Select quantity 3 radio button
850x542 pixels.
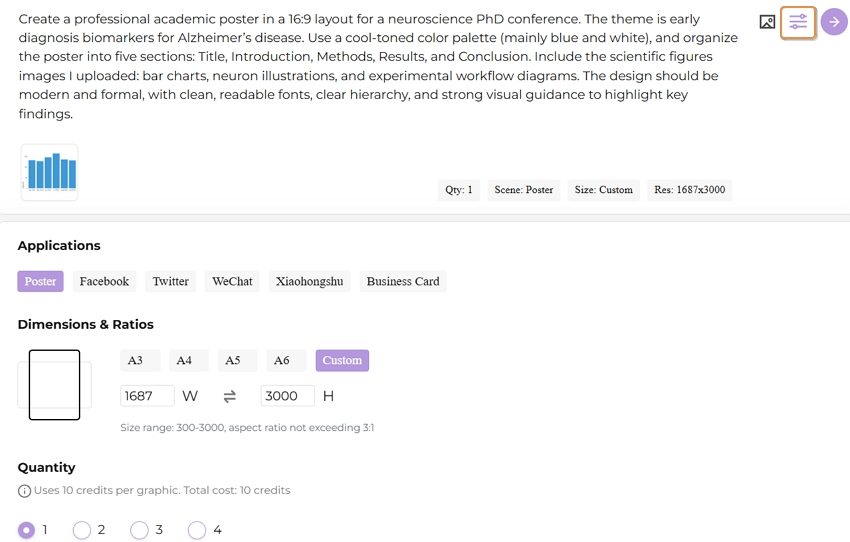139,530
